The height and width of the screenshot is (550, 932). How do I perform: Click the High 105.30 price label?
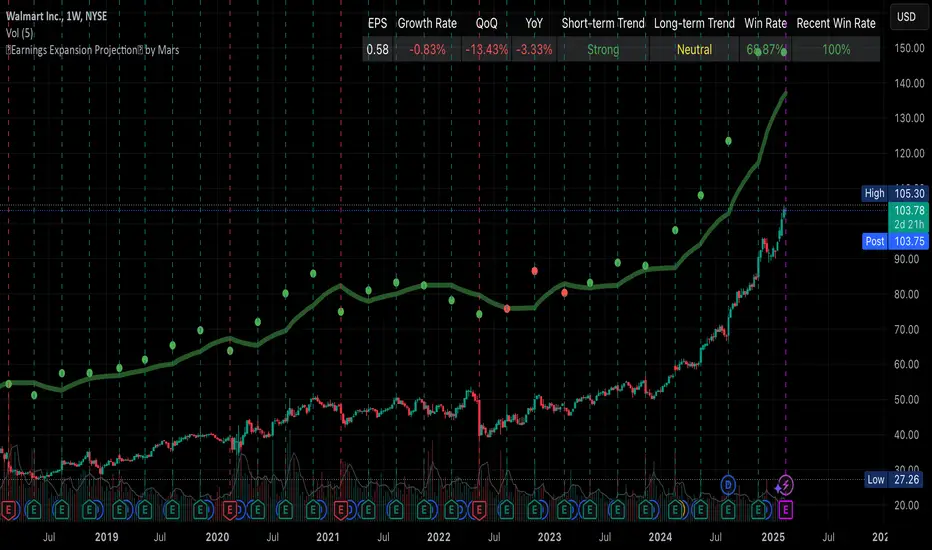coord(895,193)
